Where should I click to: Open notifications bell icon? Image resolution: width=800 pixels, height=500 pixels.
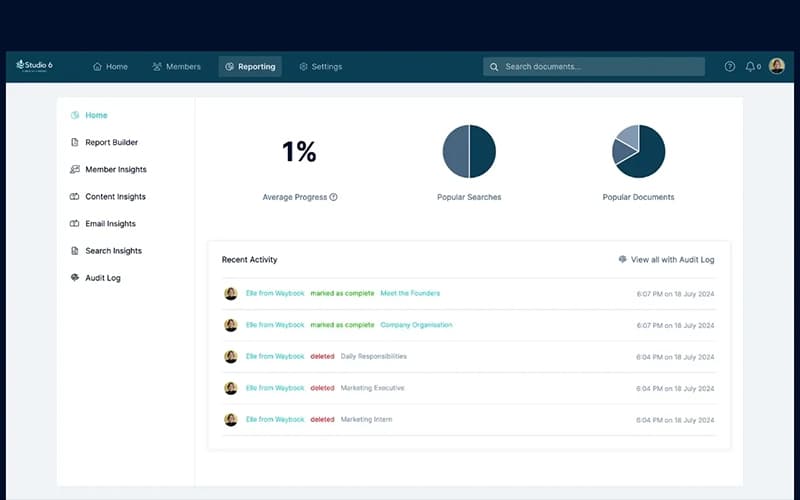[x=751, y=67]
